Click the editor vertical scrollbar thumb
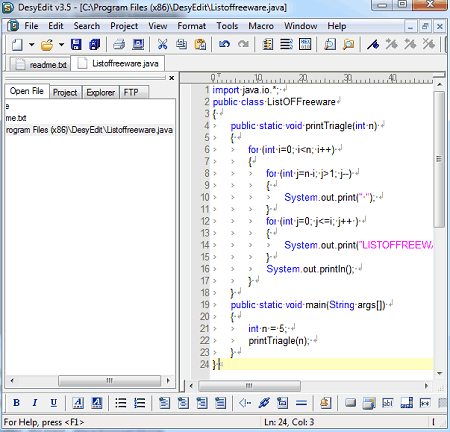The image size is (450, 432). pos(439,159)
